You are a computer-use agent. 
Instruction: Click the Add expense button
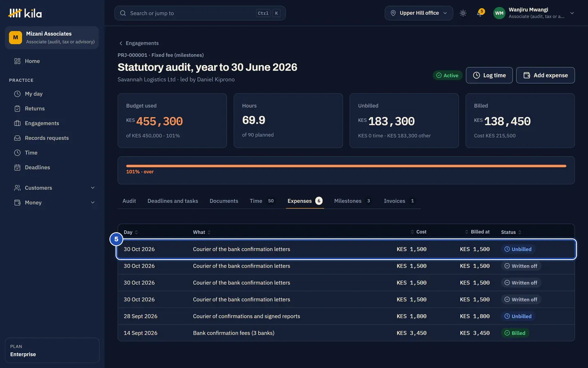pyautogui.click(x=545, y=75)
